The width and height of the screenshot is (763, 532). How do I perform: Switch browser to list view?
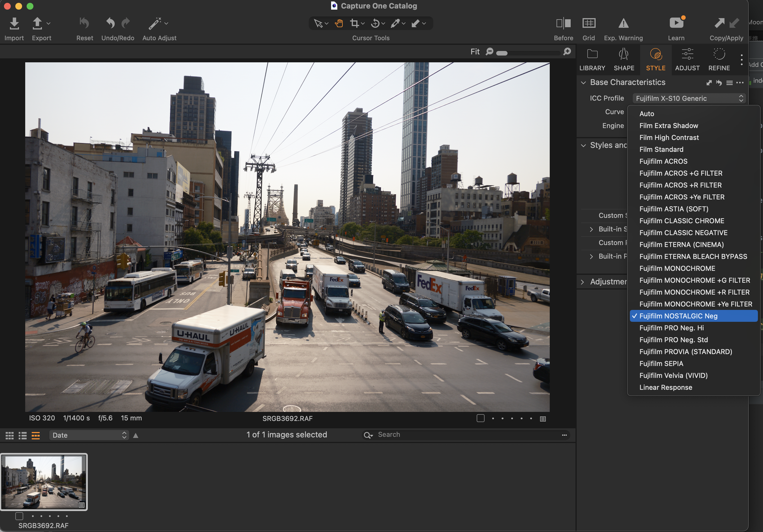pyautogui.click(x=23, y=436)
